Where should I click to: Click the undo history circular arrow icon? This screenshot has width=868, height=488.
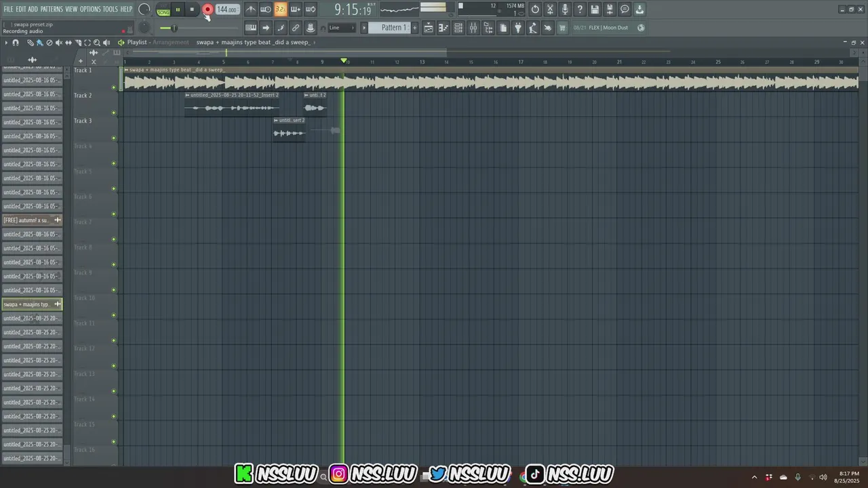[535, 9]
